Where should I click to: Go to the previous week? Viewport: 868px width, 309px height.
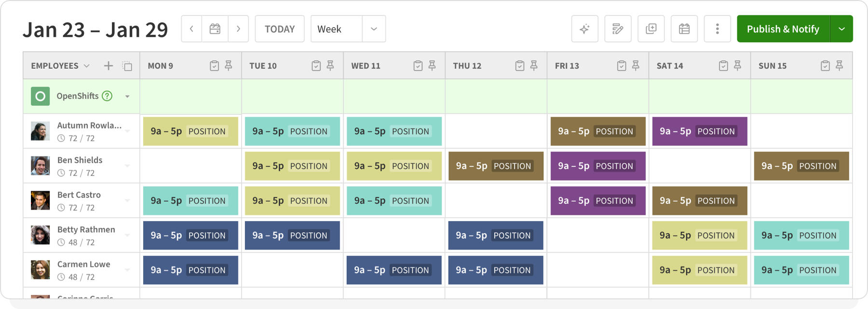tap(192, 29)
